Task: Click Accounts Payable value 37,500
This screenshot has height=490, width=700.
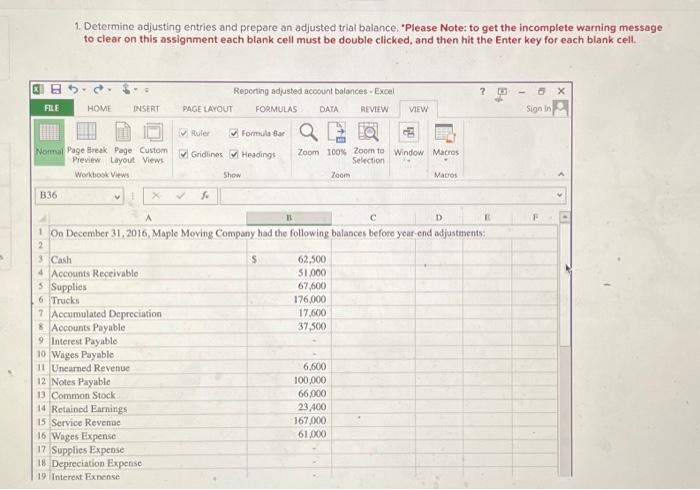Action: [312, 326]
